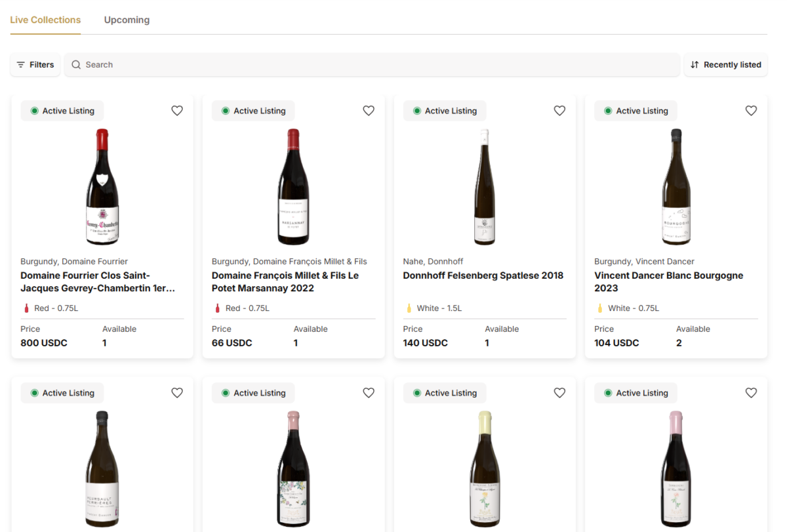This screenshot has height=532, width=787.
Task: Click the filter funnel icon next to Filters
Action: [x=22, y=64]
